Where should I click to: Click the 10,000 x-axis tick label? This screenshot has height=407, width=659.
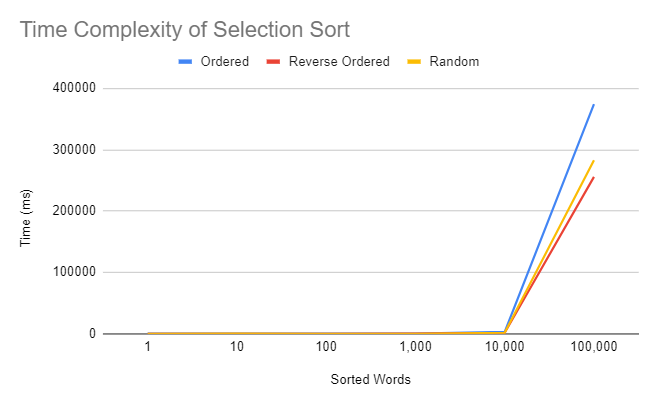click(504, 347)
